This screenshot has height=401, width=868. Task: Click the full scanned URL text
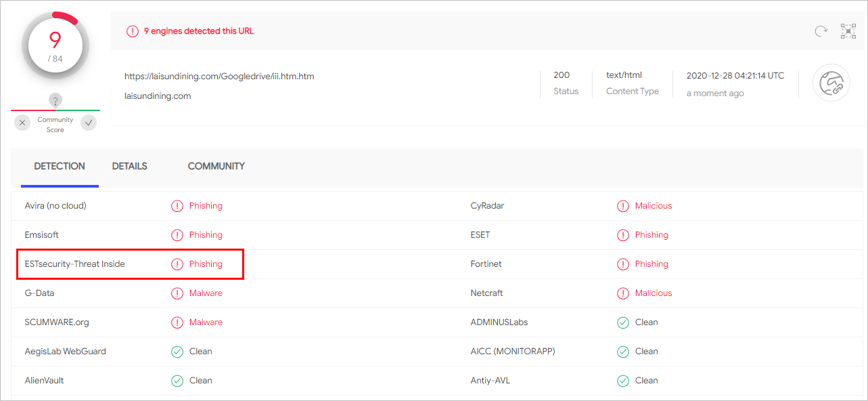coord(219,77)
